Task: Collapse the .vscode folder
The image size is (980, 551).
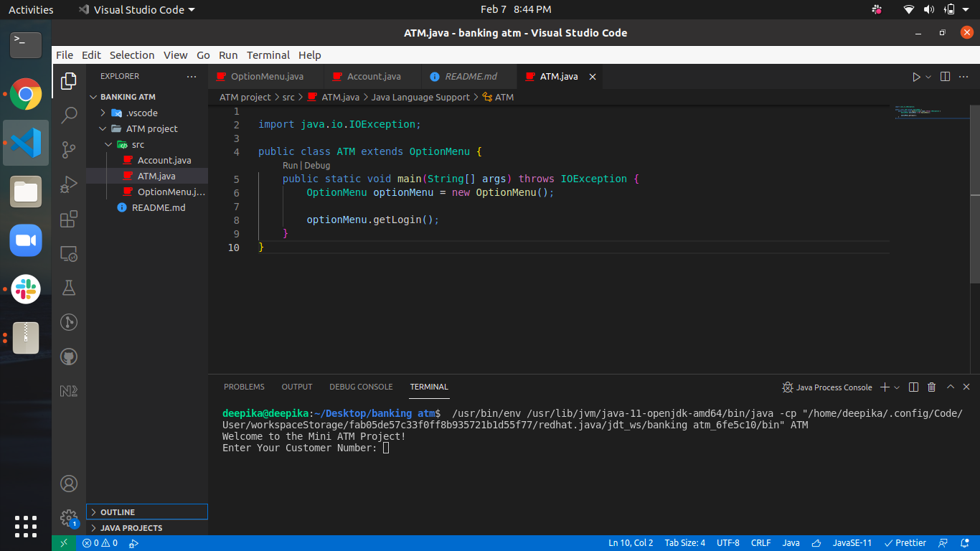Action: click(x=103, y=112)
